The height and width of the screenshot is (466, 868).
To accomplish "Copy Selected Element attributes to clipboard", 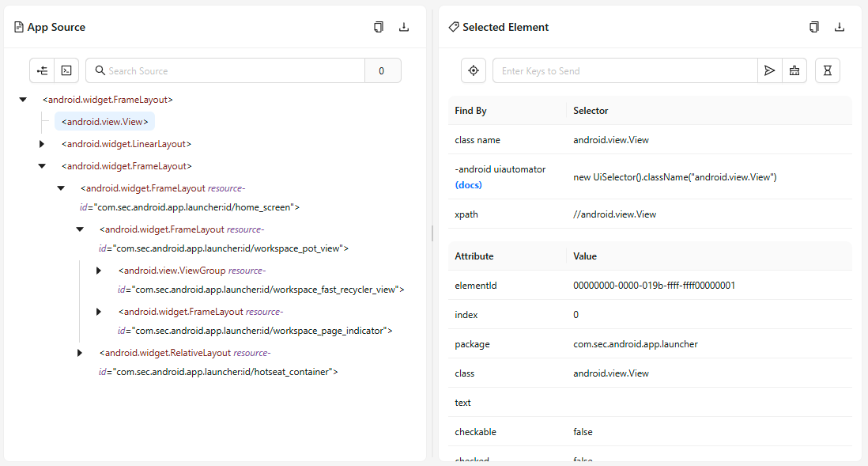I will [814, 27].
